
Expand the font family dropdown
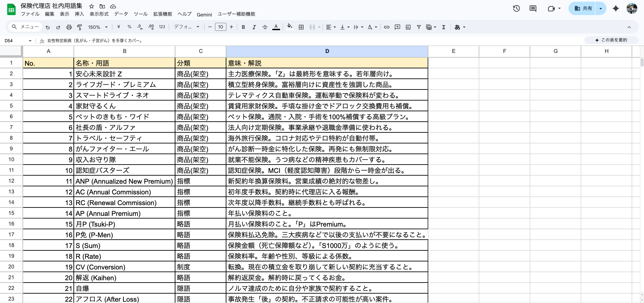tap(186, 27)
